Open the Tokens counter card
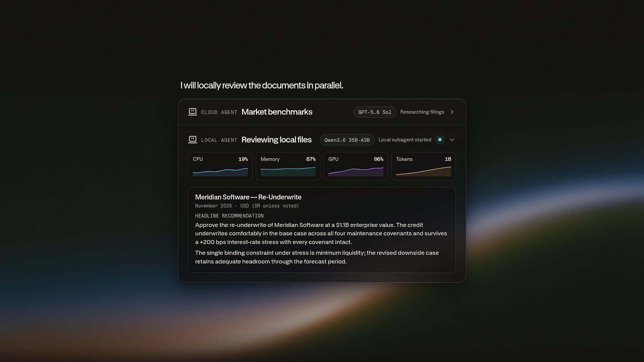 423,166
